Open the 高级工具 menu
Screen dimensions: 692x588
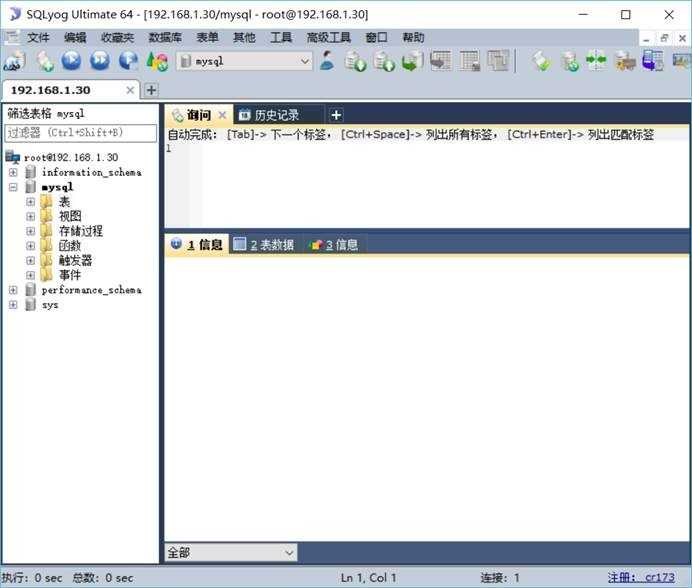[x=329, y=38]
